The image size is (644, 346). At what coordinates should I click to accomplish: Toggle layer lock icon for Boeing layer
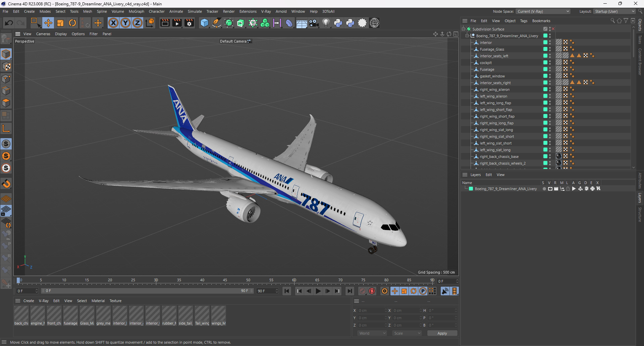[x=568, y=189]
